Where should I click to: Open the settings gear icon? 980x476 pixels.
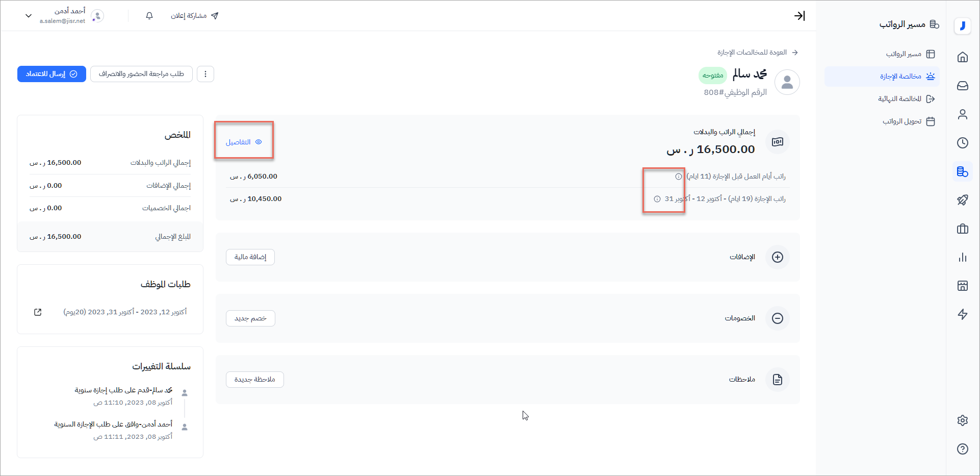(x=962, y=420)
